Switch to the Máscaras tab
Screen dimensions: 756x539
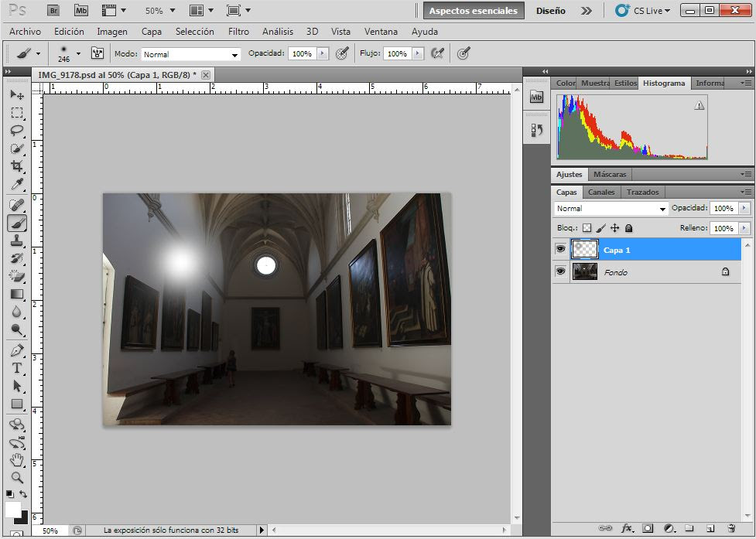(x=610, y=174)
